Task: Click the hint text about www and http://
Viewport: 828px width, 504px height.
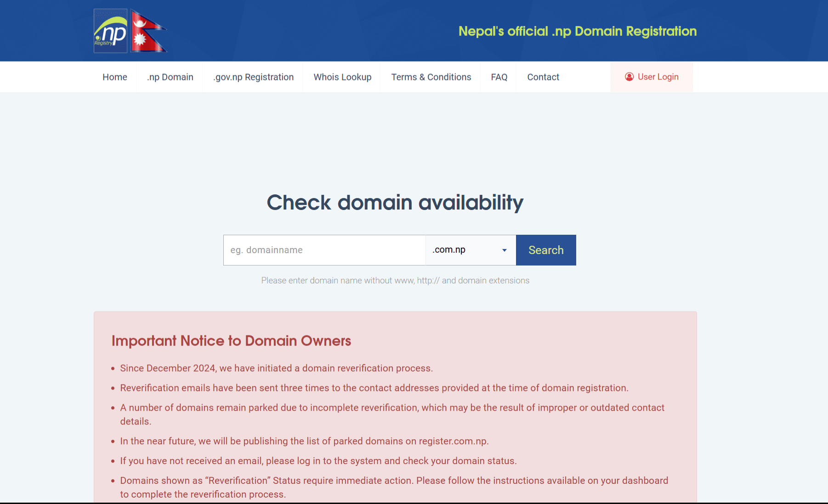Action: (395, 280)
